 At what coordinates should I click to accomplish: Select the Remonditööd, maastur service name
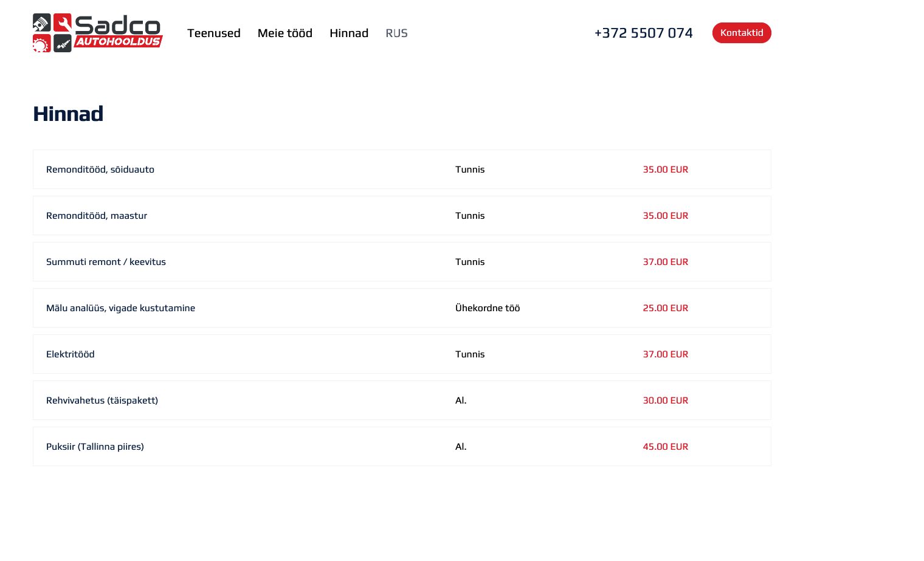(97, 216)
